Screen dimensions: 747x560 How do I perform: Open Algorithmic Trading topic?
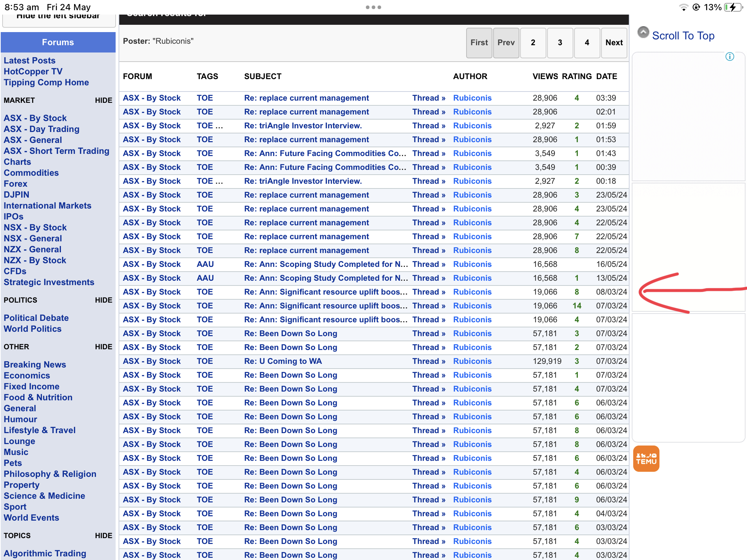pyautogui.click(x=45, y=553)
